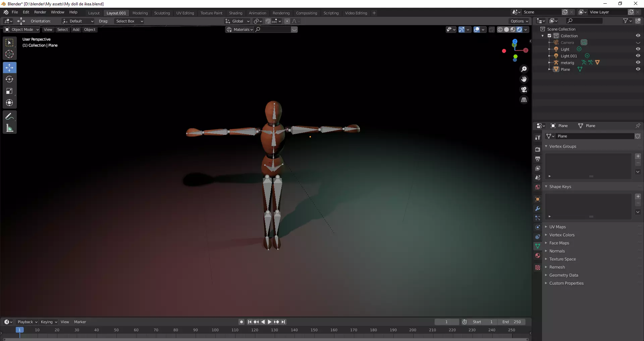The width and height of the screenshot is (644, 341).
Task: Open the Orientation Default dropdown
Action: point(78,21)
